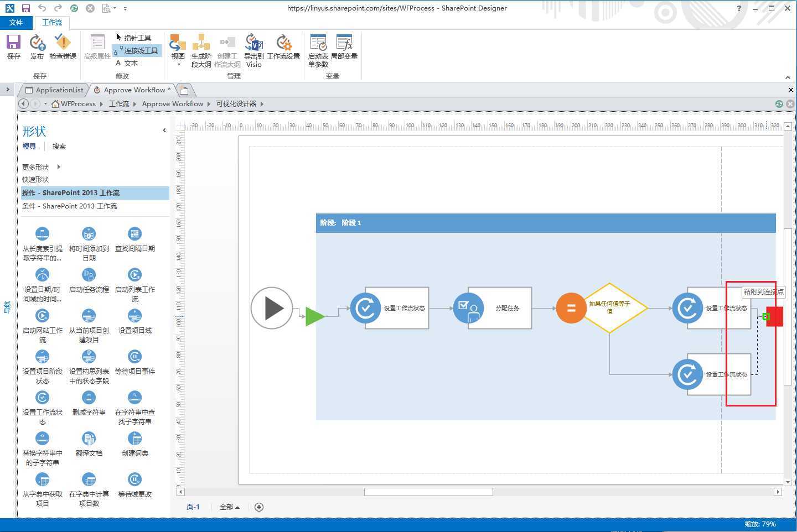
Task: Click the refresh icon in title bar
Action: [74, 8]
